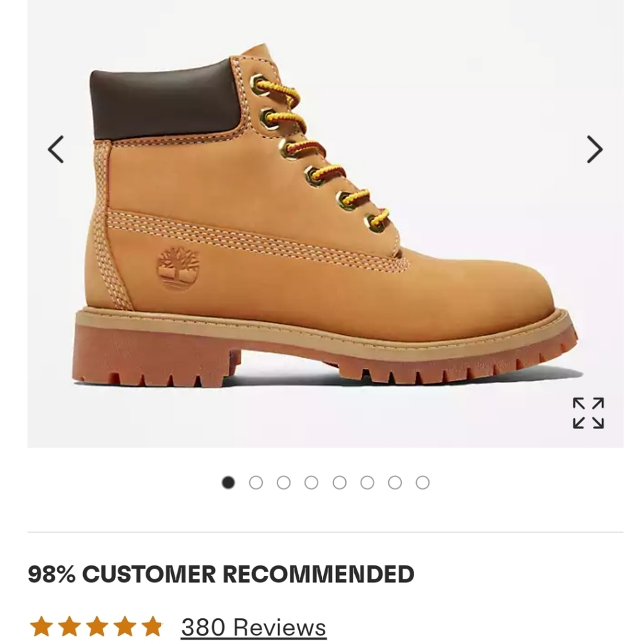Click the boot product photo
644x644 pixels.
pyautogui.click(x=322, y=225)
